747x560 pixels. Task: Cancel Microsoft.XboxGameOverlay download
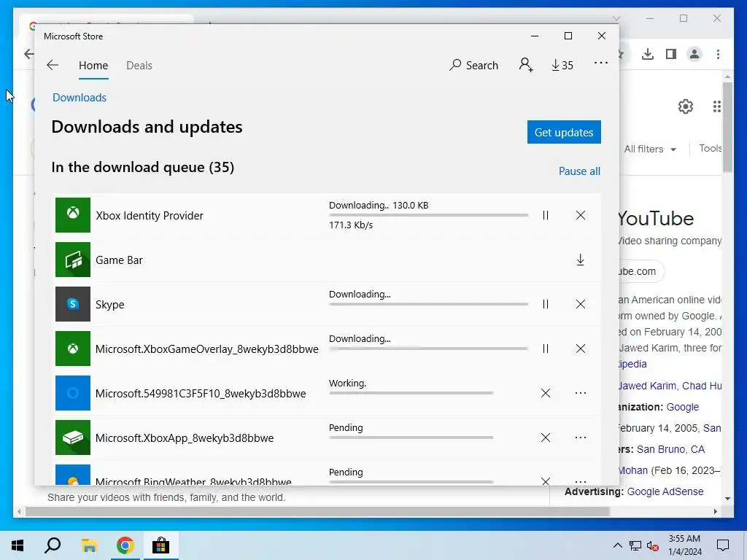580,349
